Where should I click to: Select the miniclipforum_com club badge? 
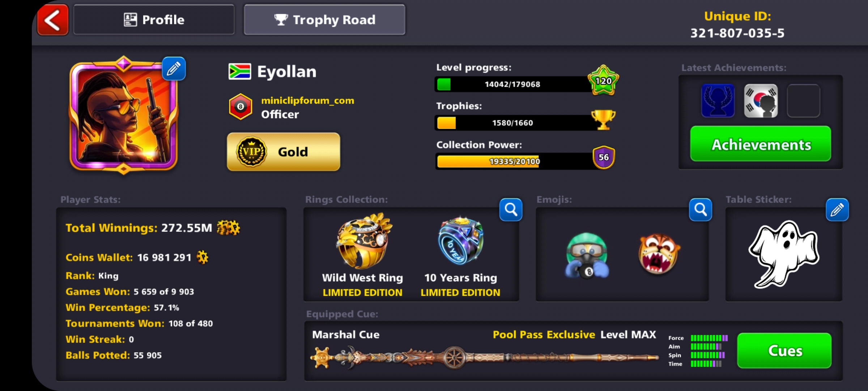(x=241, y=107)
